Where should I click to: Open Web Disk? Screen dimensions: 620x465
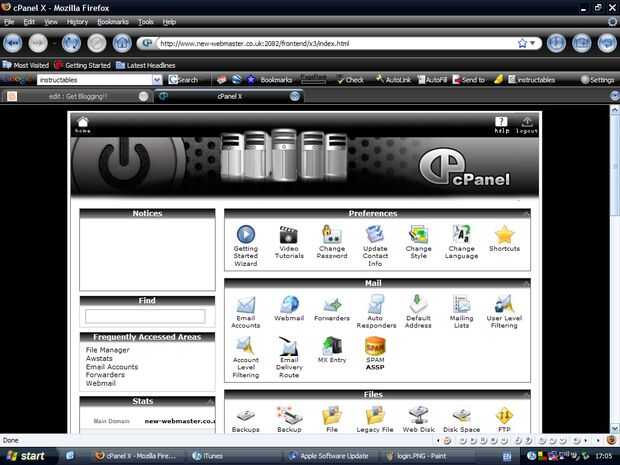[418, 415]
